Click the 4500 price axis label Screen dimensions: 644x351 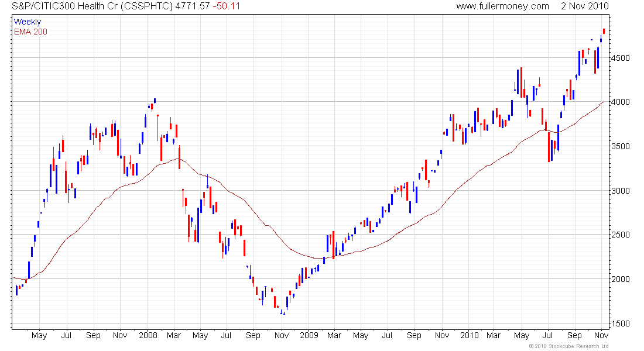pyautogui.click(x=620, y=58)
